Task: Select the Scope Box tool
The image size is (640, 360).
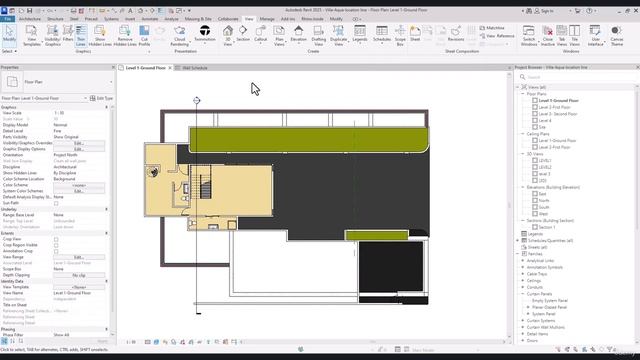Action: click(x=400, y=35)
